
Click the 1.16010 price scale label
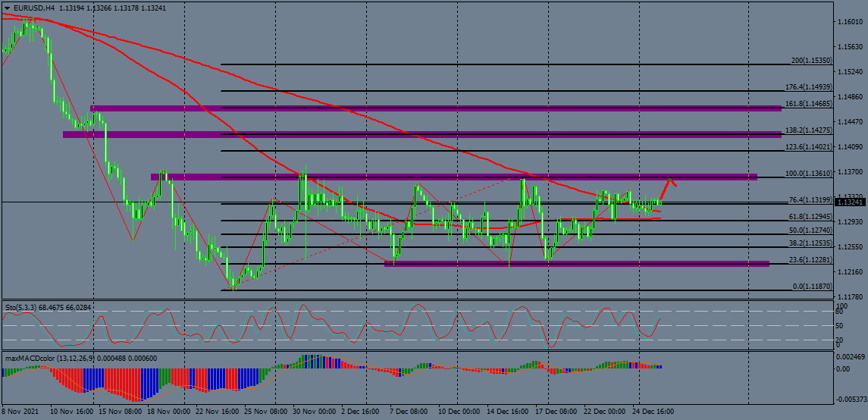click(851, 22)
